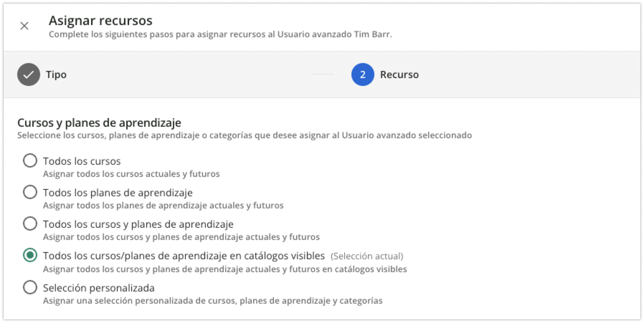Screen dimensions: 644x323
Task: Click the X to close Asignar recursos
Action: pyautogui.click(x=24, y=26)
